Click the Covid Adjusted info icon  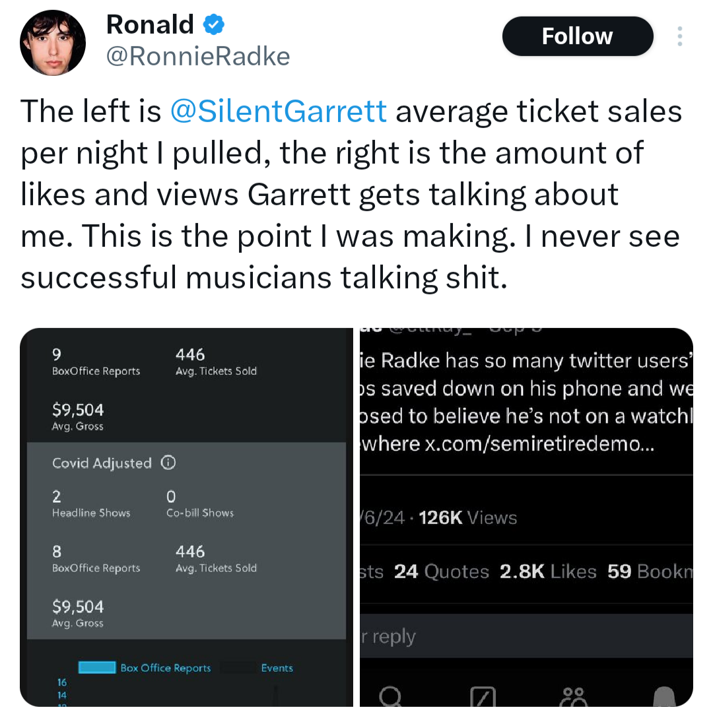click(x=168, y=463)
